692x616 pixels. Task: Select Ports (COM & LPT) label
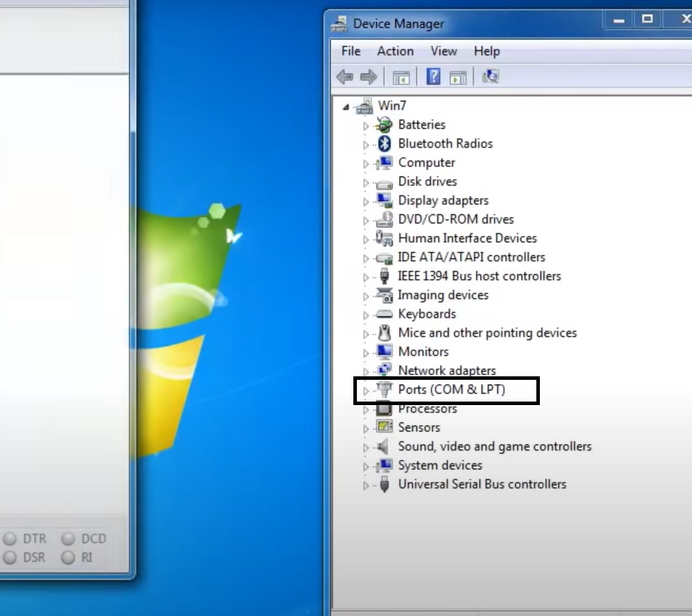point(452,390)
